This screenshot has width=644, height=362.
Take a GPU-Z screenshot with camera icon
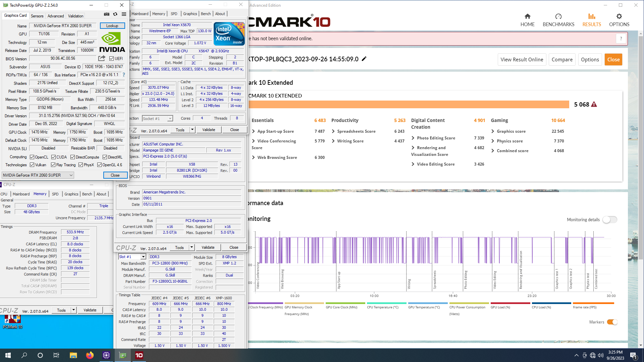click(106, 14)
